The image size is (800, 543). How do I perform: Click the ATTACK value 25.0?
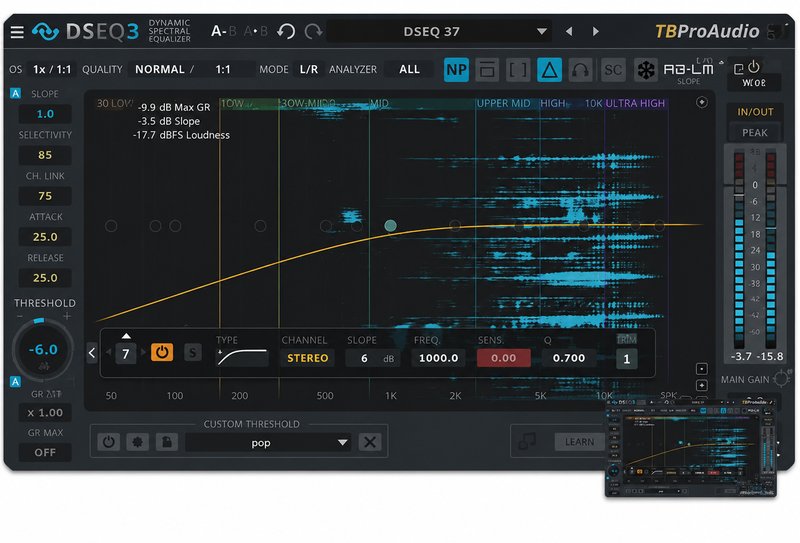pos(45,237)
